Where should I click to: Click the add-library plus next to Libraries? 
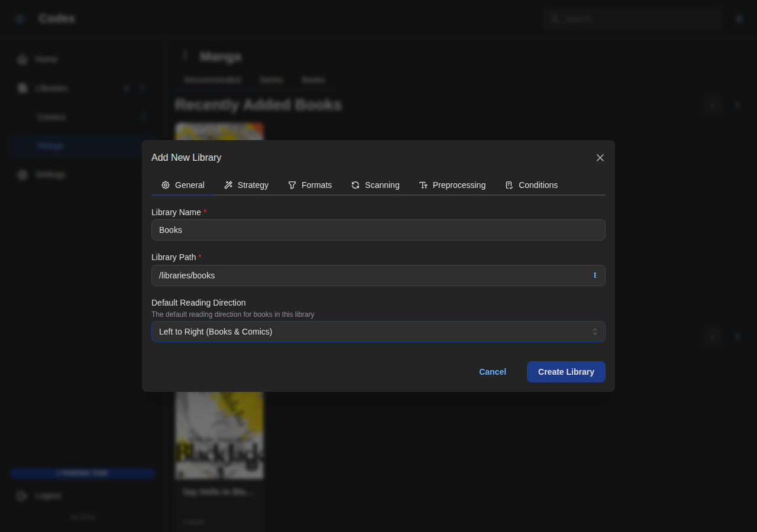click(x=125, y=87)
